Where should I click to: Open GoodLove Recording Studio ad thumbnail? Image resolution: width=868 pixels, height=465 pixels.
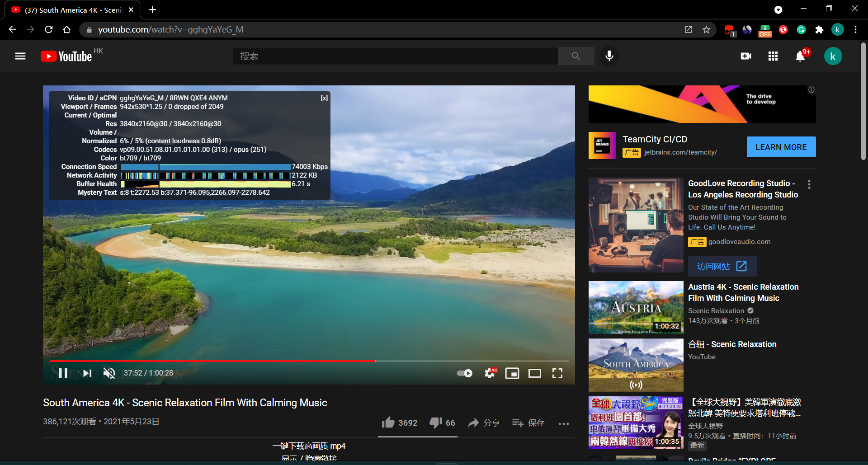click(x=636, y=225)
